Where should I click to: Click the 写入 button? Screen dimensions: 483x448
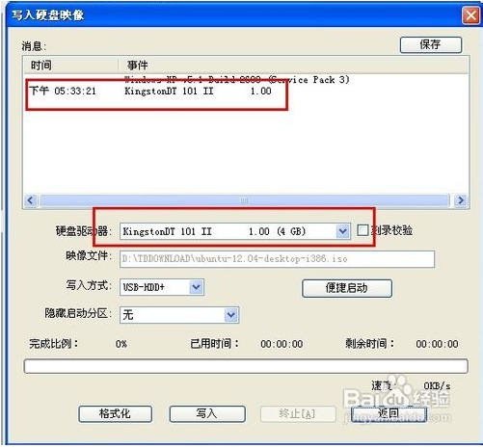[207, 413]
